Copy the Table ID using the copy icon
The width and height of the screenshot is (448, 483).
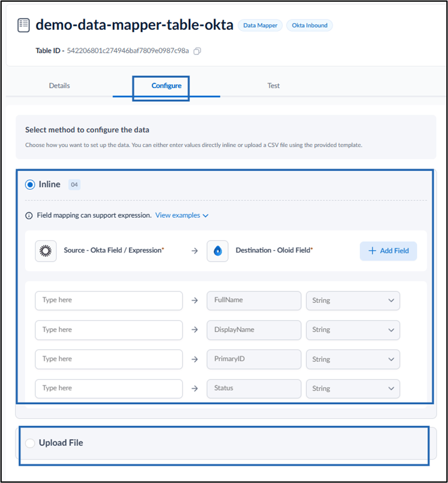pos(197,51)
